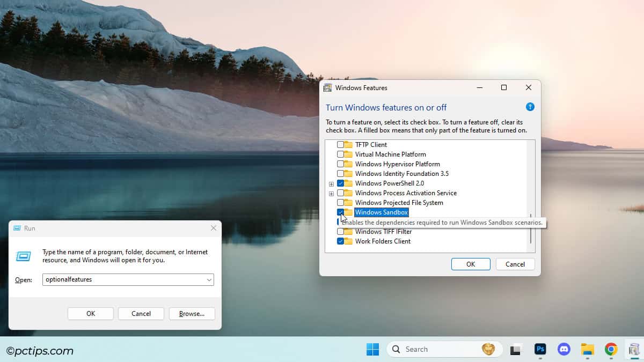Select the "Virtual Machine Platform" label

pos(391,154)
